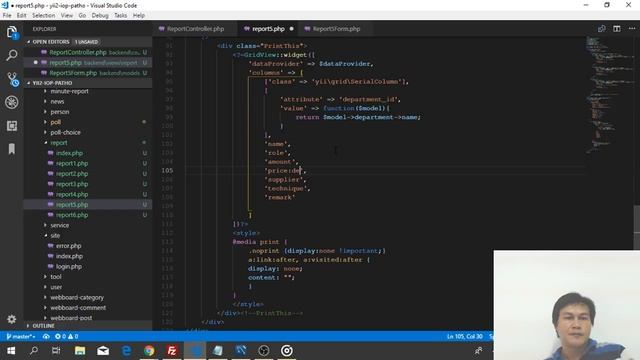Screen dimensions: 640x360
Task: Open Task View on the taskbar
Action: (56, 351)
